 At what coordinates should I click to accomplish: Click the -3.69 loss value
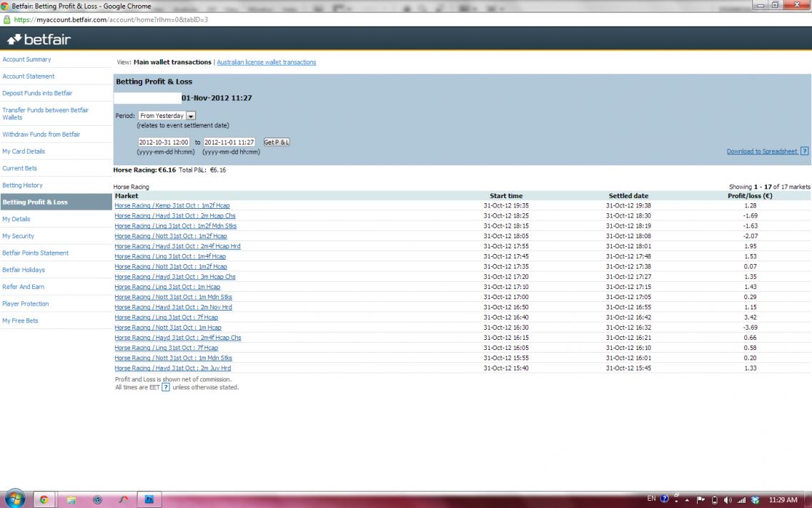point(751,328)
